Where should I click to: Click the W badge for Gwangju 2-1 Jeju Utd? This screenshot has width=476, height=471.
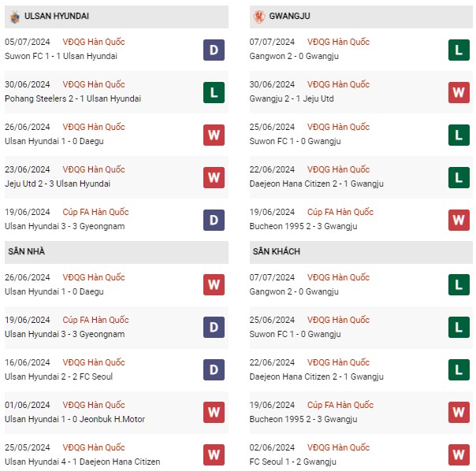pyautogui.click(x=459, y=93)
